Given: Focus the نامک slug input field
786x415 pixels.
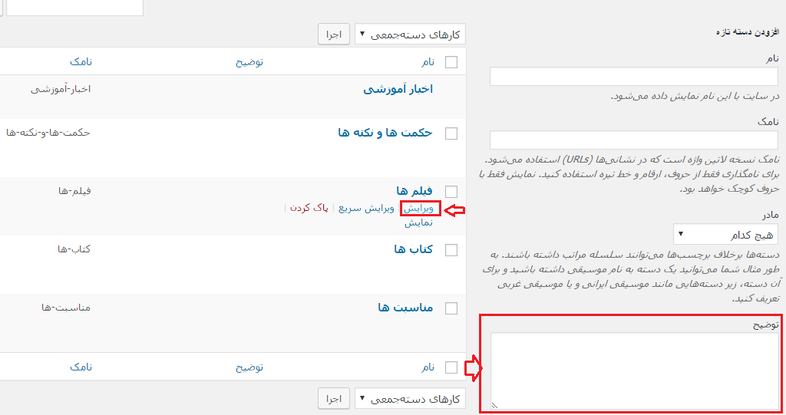Looking at the screenshot, I should click(x=634, y=140).
